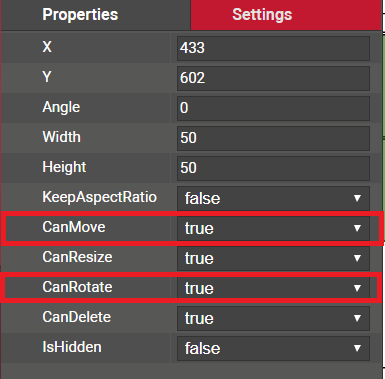385x379 pixels.
Task: Switch to the Properties tab
Action: click(x=95, y=15)
